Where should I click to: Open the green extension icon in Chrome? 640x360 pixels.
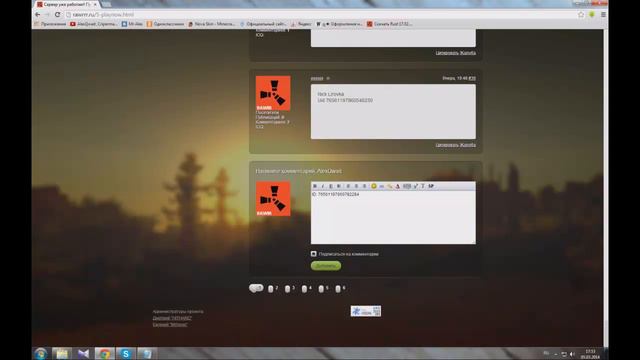pyautogui.click(x=592, y=14)
